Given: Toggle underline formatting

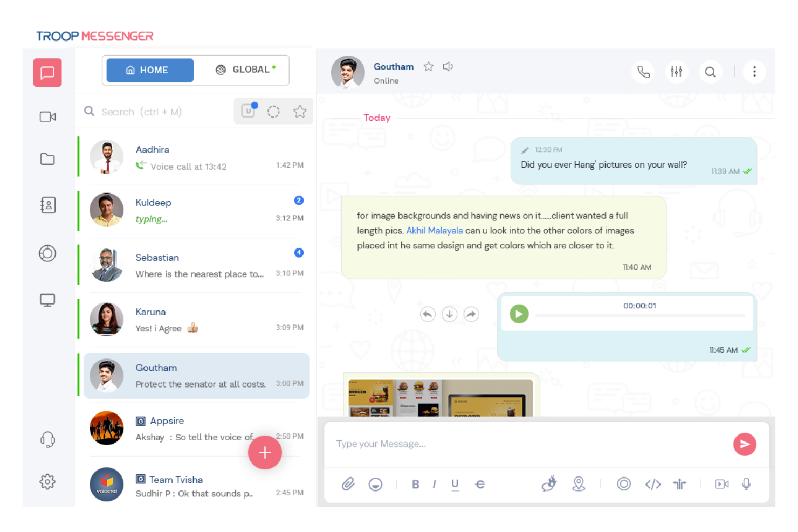Looking at the screenshot, I should [455, 484].
